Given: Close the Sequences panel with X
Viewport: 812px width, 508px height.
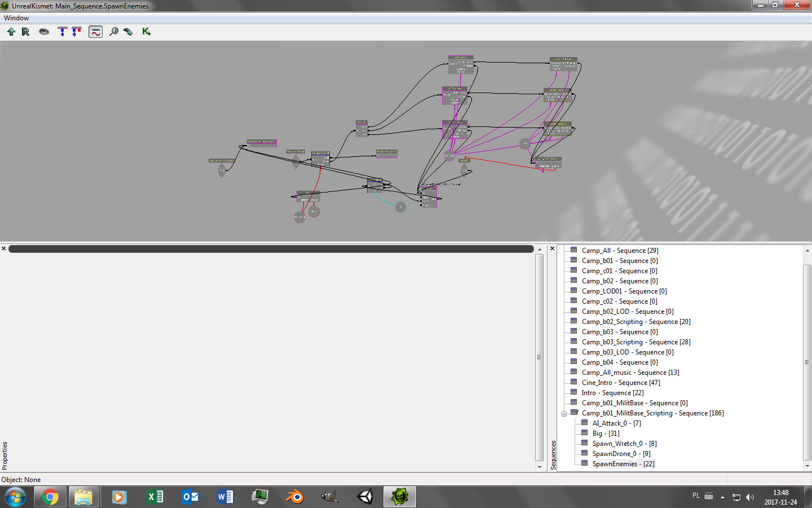Looking at the screenshot, I should (x=552, y=248).
